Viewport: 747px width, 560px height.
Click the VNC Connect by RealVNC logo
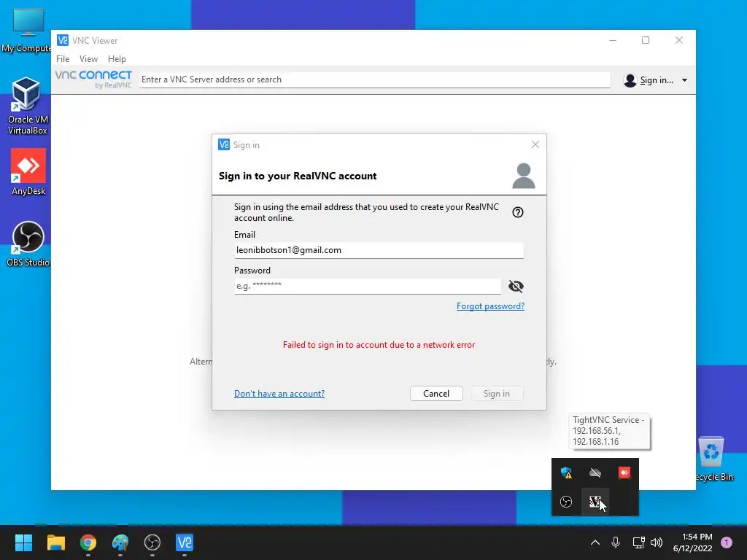[x=93, y=79]
